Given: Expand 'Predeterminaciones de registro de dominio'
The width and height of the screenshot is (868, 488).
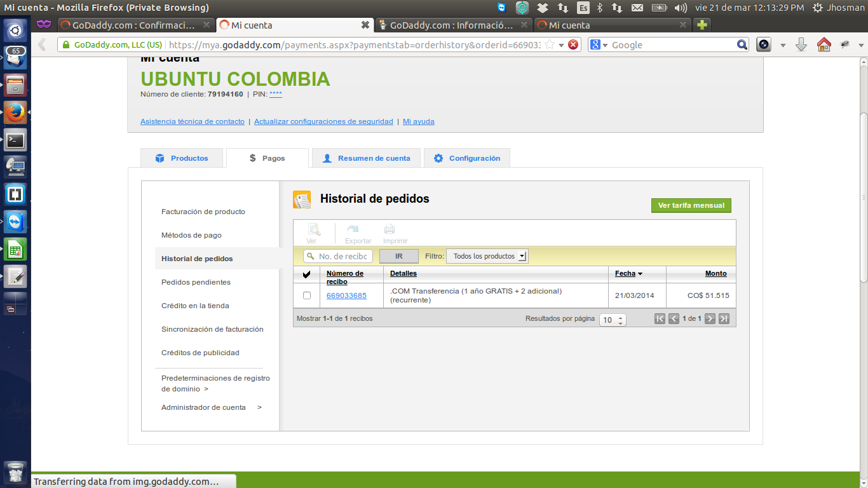Looking at the screenshot, I should click(215, 383).
